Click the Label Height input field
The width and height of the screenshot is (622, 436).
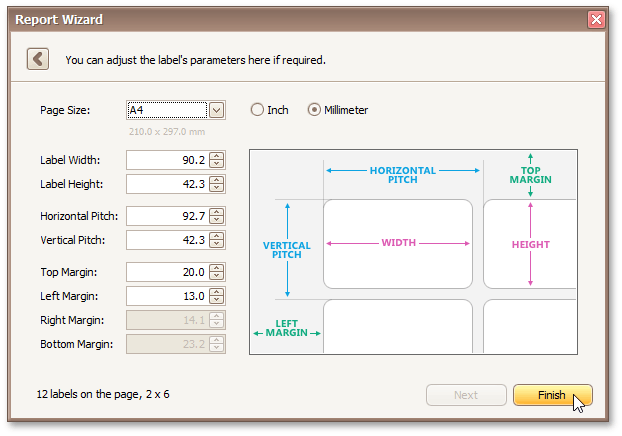167,184
